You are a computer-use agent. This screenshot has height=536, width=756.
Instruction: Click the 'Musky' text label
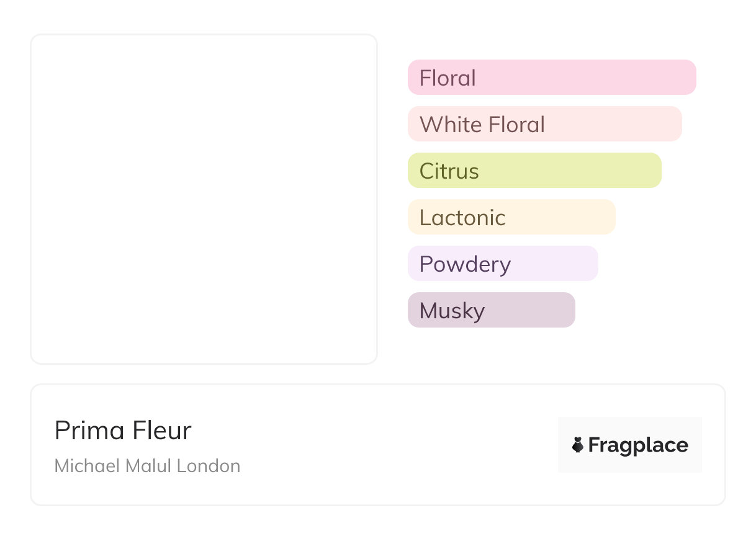point(452,311)
